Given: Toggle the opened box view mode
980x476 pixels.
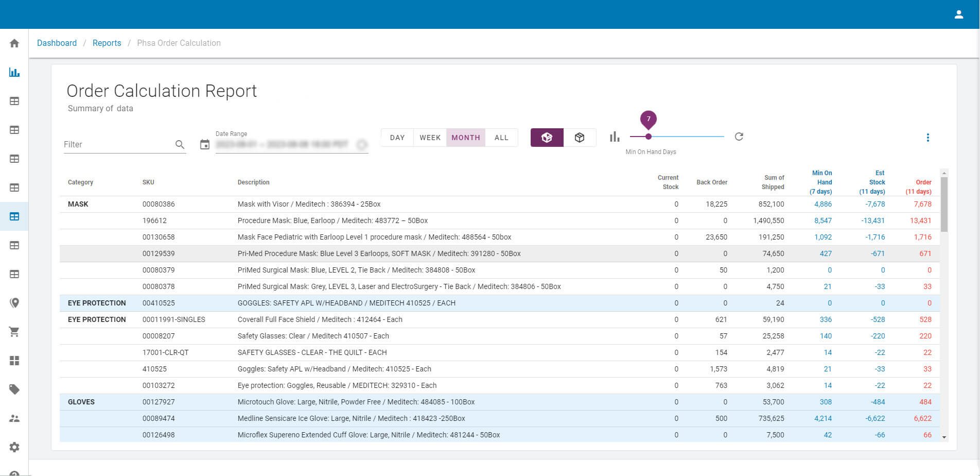Looking at the screenshot, I should [x=547, y=138].
